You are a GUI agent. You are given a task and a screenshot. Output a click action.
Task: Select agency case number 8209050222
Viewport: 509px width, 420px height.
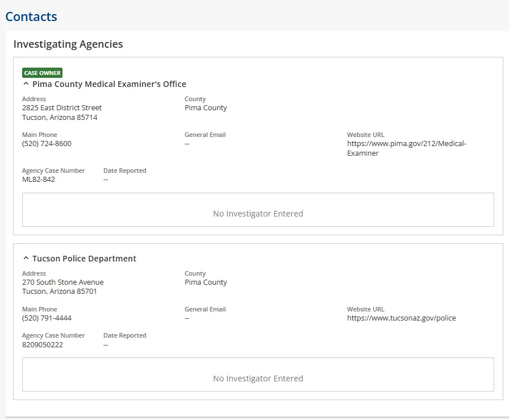tap(43, 344)
